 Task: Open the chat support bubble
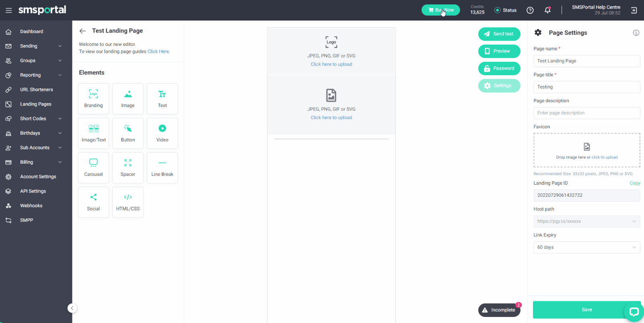point(634,312)
